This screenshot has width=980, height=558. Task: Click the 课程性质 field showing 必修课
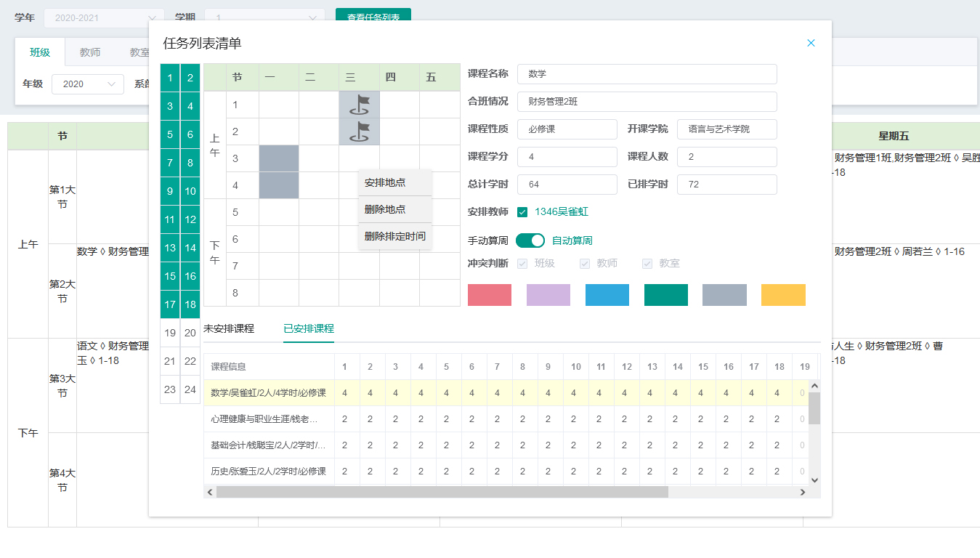(567, 129)
